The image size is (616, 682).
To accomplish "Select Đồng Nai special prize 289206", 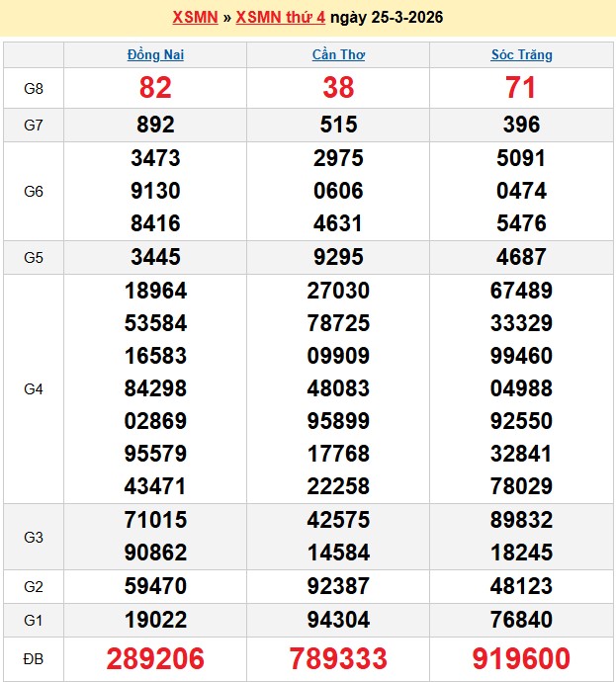I will 155,659.
